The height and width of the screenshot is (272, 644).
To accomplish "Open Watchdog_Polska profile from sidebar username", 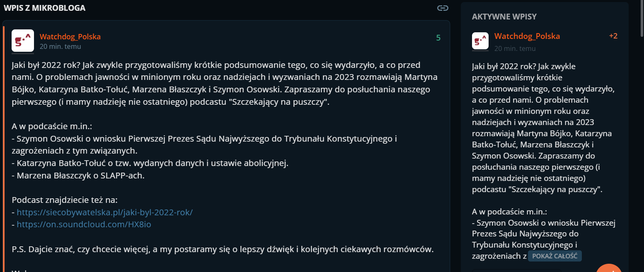I will point(527,36).
